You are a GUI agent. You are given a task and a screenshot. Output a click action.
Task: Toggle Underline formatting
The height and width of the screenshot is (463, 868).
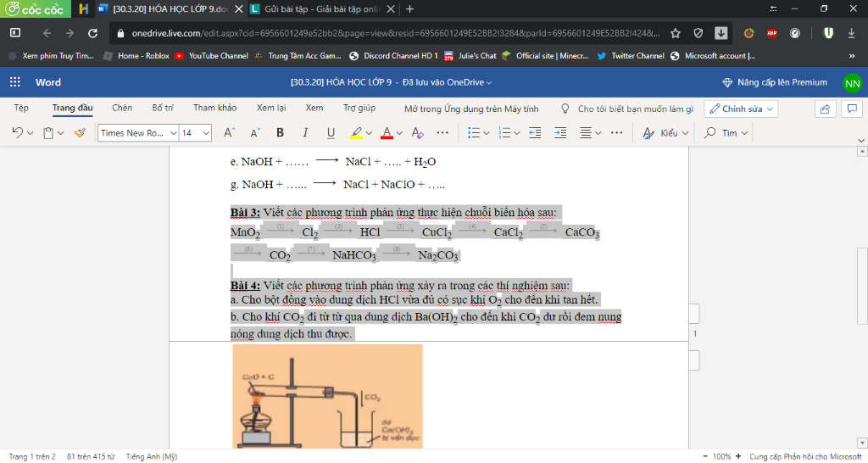[x=331, y=133]
